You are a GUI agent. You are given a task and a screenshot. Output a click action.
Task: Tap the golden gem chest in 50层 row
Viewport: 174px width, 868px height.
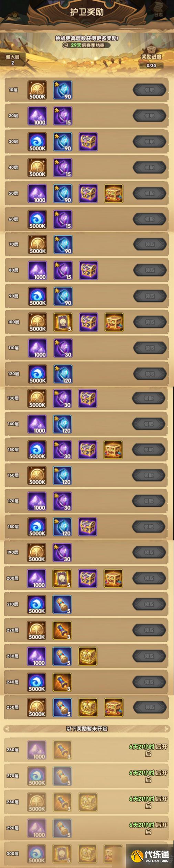coord(114,194)
